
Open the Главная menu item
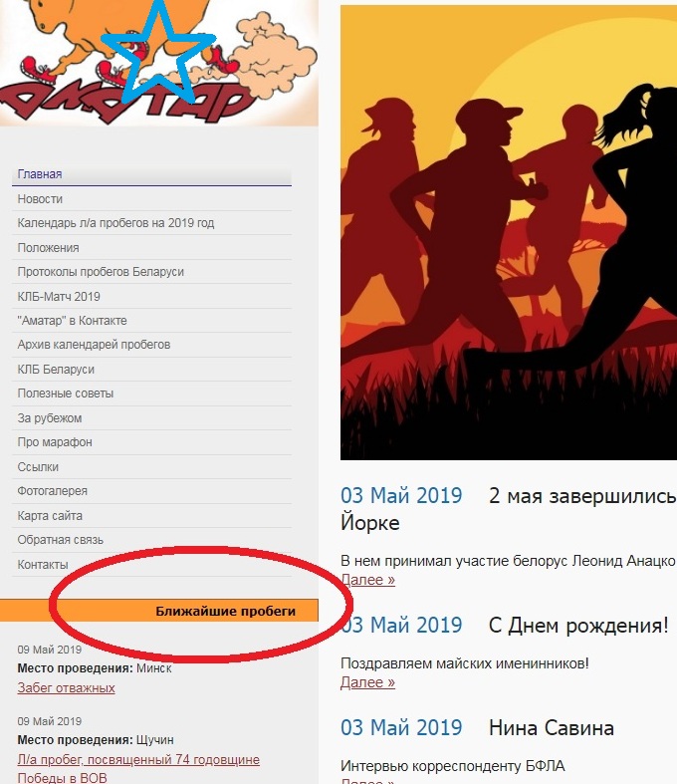(40, 174)
